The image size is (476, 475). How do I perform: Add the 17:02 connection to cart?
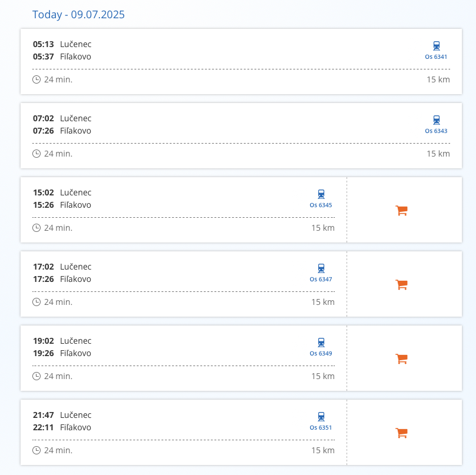point(402,284)
